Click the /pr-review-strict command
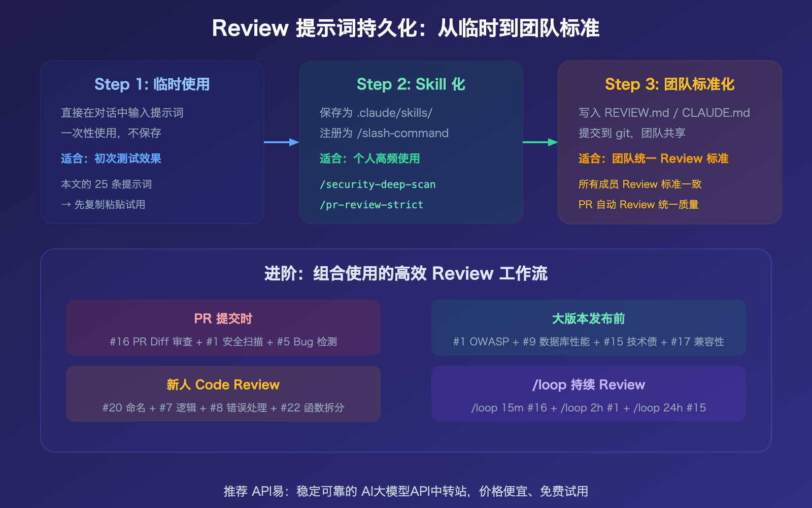 point(370,205)
